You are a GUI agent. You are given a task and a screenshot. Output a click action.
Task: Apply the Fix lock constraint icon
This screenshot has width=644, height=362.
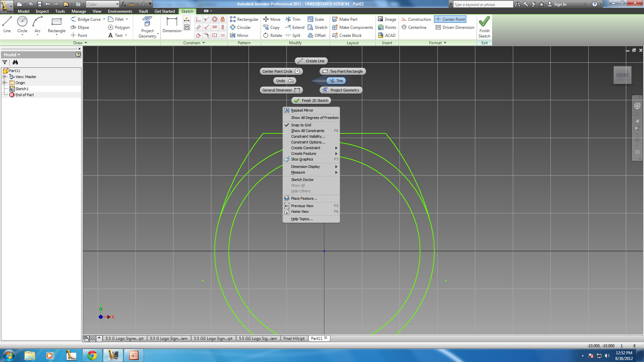click(x=222, y=19)
